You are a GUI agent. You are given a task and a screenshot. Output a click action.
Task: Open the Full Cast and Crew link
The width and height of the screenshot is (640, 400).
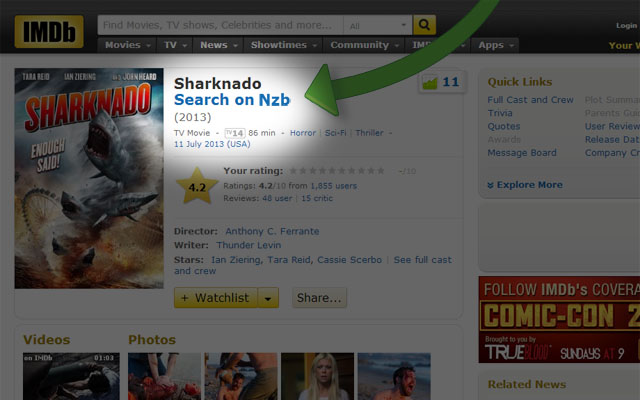(530, 100)
